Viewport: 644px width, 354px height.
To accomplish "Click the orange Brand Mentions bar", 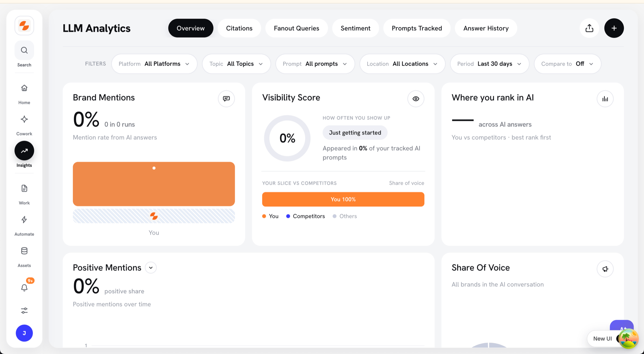I will tap(154, 184).
